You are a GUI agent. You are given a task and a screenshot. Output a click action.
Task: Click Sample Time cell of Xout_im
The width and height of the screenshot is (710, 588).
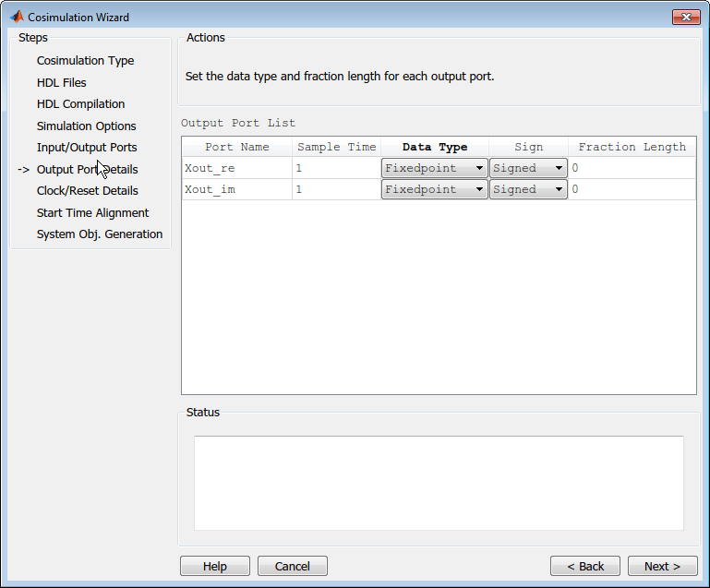(x=336, y=189)
